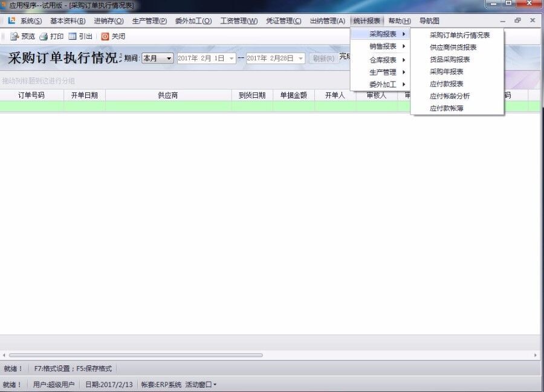Open the 进销存(O) menu
The height and width of the screenshot is (392, 544).
coord(109,21)
